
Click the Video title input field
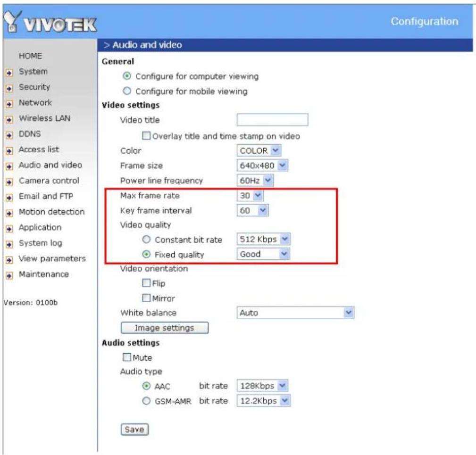(272, 120)
